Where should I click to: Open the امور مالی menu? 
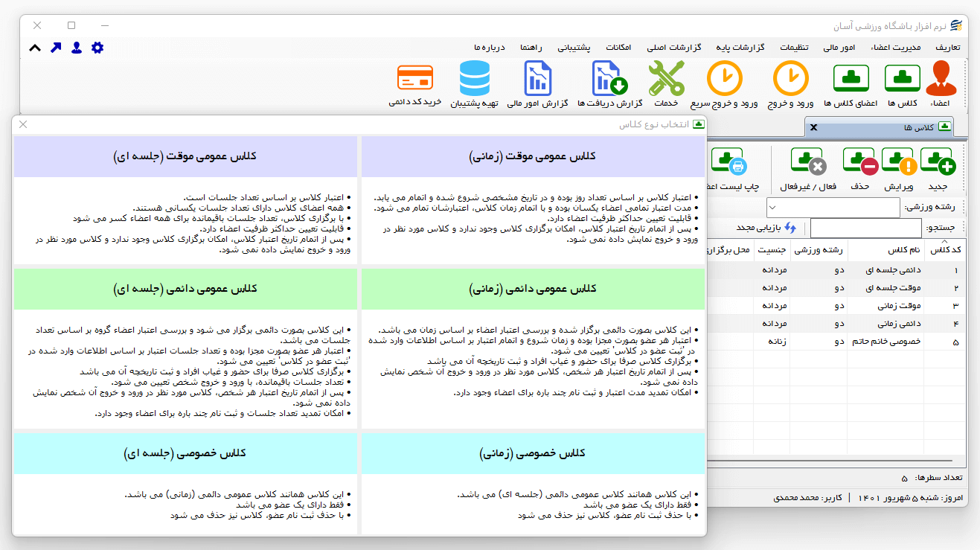click(x=839, y=47)
